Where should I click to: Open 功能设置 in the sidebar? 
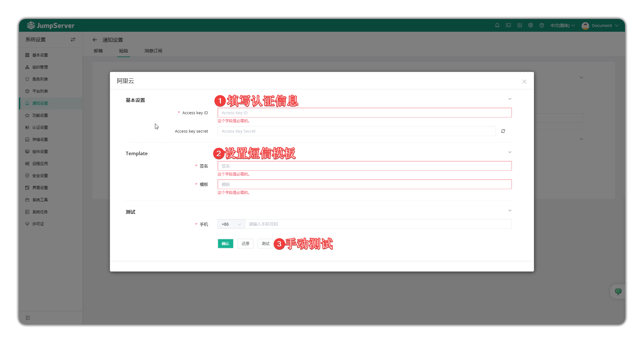point(51,116)
